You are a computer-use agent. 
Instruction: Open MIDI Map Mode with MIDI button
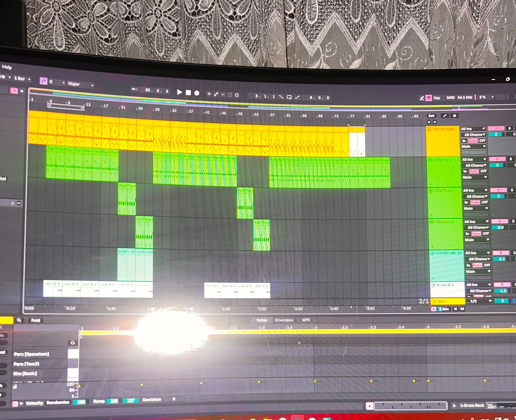pyautogui.click(x=451, y=98)
